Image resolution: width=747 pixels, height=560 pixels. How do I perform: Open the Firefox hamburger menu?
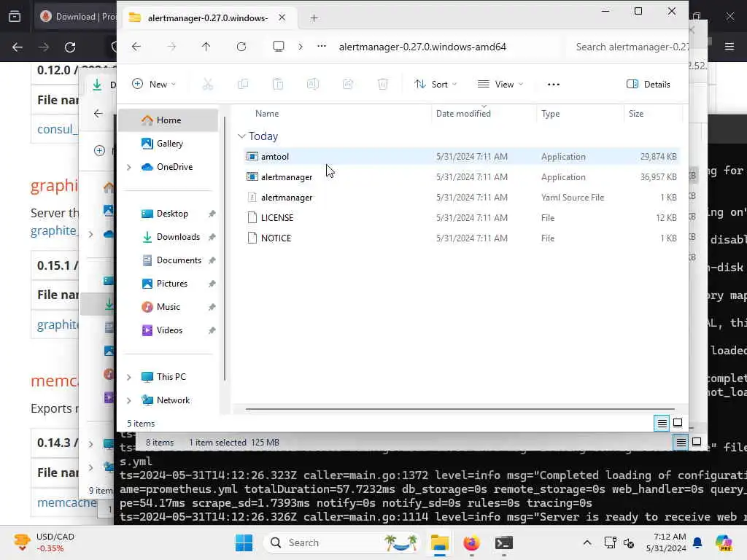point(729,47)
